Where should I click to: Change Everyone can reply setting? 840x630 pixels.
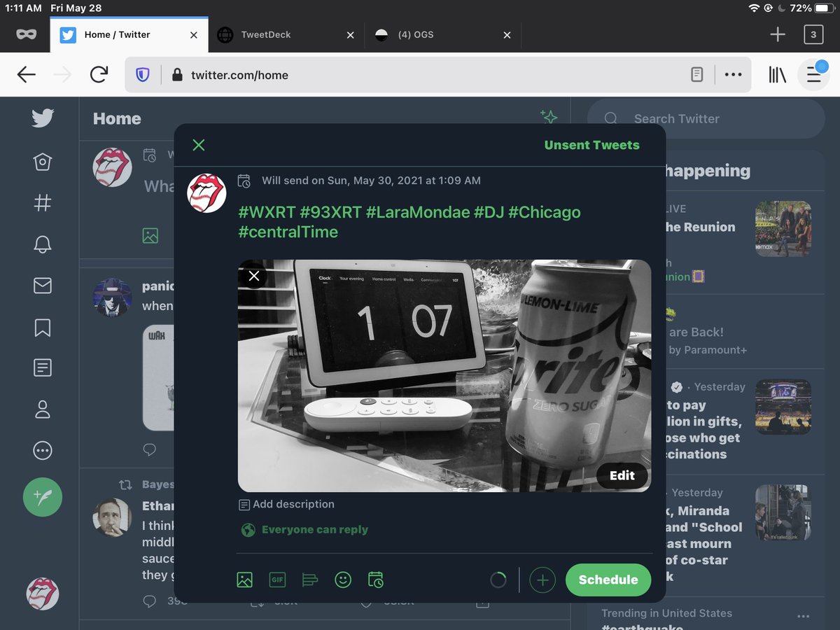pyautogui.click(x=304, y=530)
